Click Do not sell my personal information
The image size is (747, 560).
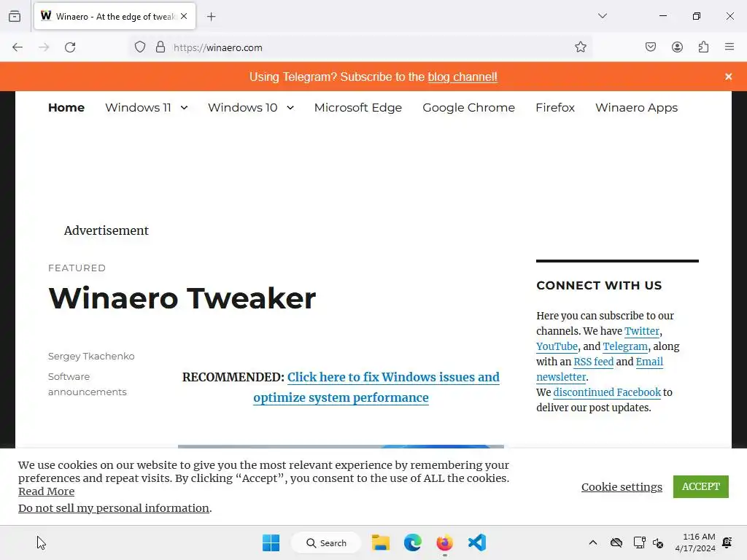[114, 508]
